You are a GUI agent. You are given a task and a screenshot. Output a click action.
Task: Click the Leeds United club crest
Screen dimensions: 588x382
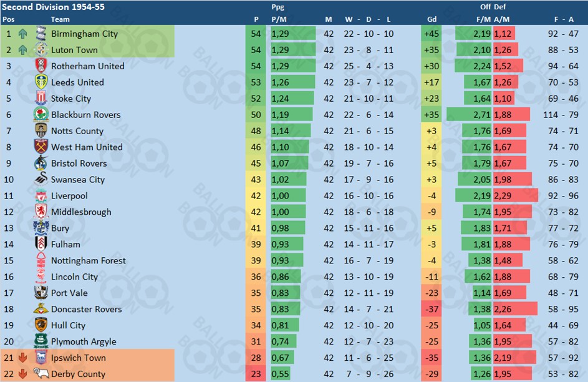coord(41,82)
